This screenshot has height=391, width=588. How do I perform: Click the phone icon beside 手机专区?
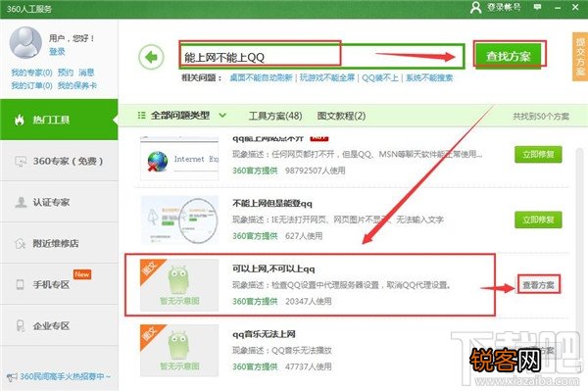pyautogui.click(x=21, y=284)
